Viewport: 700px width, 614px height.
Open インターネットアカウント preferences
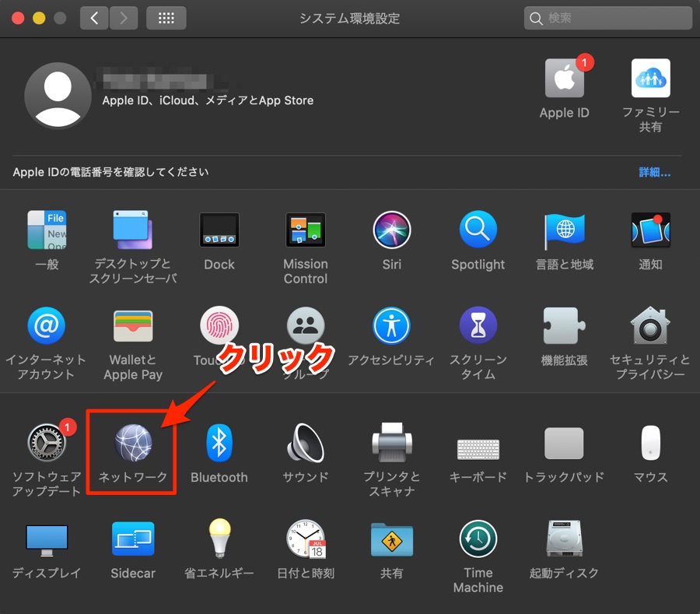point(47,325)
